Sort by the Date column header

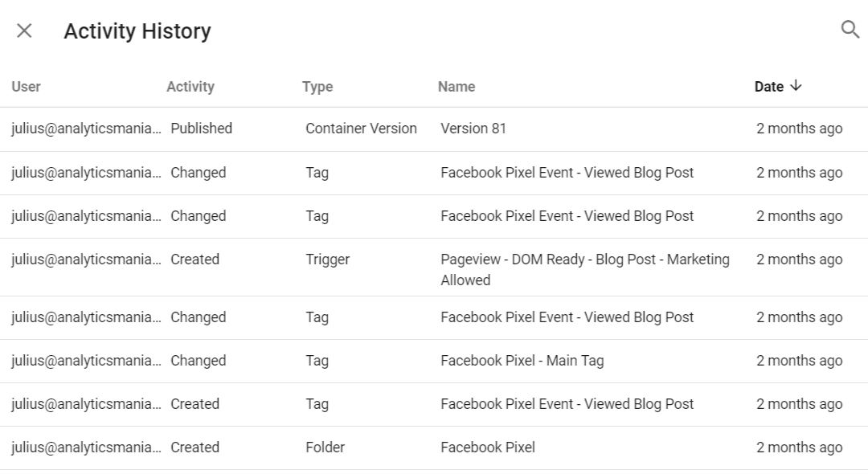pos(769,87)
